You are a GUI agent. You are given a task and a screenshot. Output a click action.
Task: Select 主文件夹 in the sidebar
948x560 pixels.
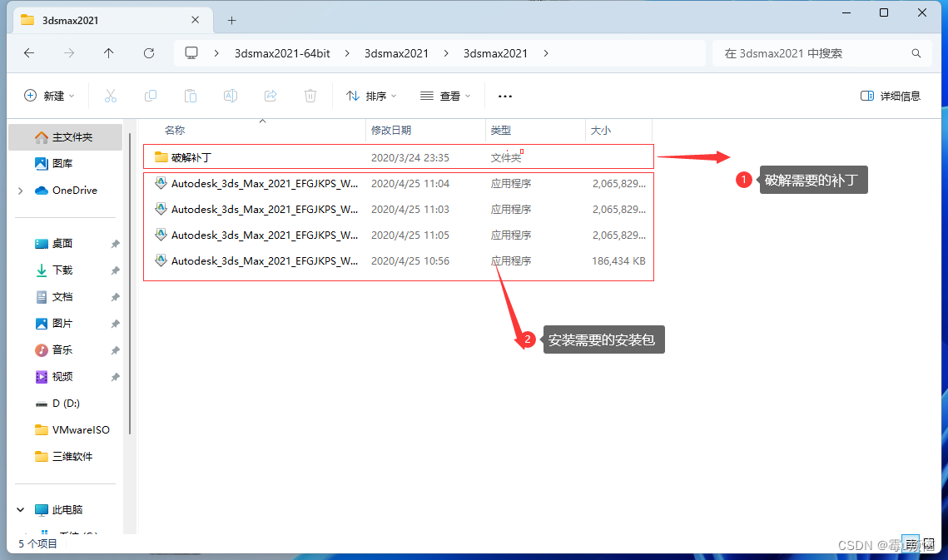(65, 137)
